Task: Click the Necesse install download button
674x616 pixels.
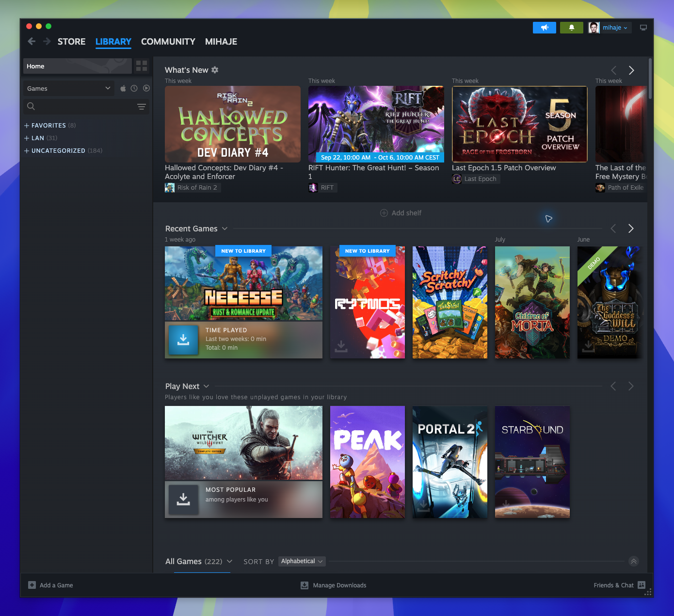Action: click(183, 340)
